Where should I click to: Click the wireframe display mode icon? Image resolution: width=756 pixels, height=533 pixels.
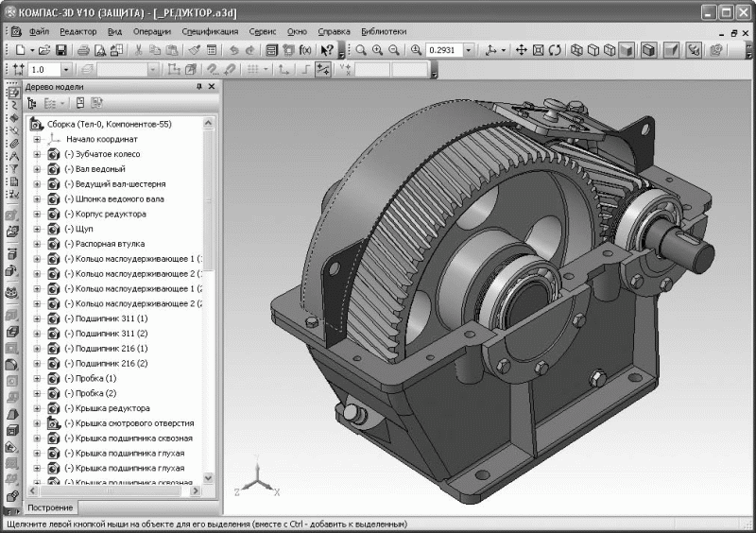(x=576, y=49)
